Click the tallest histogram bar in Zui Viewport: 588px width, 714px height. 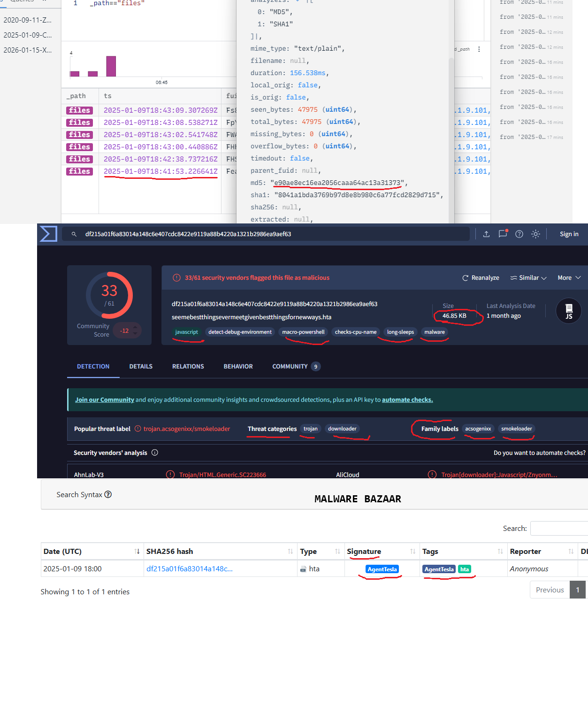click(x=111, y=66)
